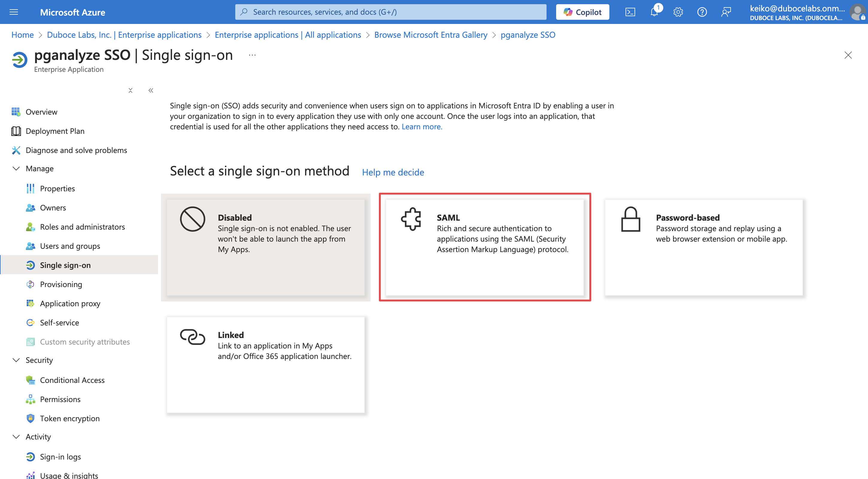Open Browse Microsoft Entra Gallery breadcrumb
Viewport: 868px width, 479px height.
[x=431, y=35]
